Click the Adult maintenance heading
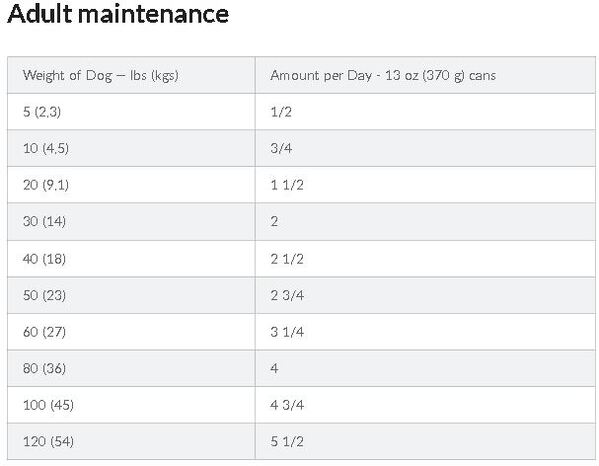This screenshot has height=466, width=599. coord(118,14)
